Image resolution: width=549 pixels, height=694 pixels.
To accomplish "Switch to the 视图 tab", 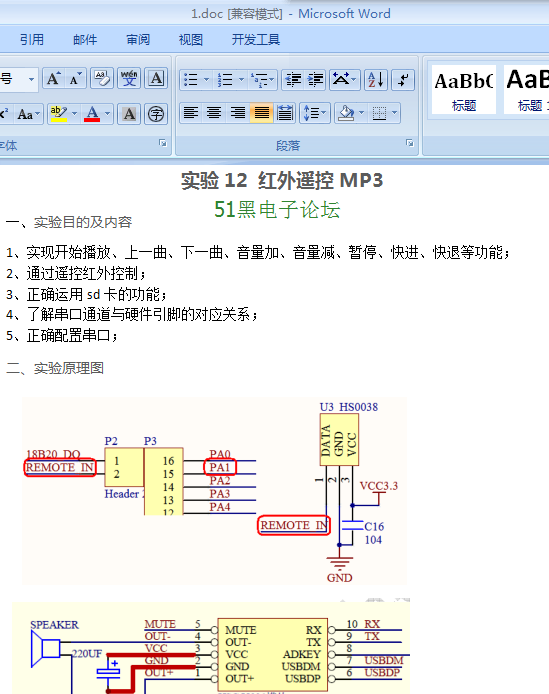I will (x=191, y=40).
